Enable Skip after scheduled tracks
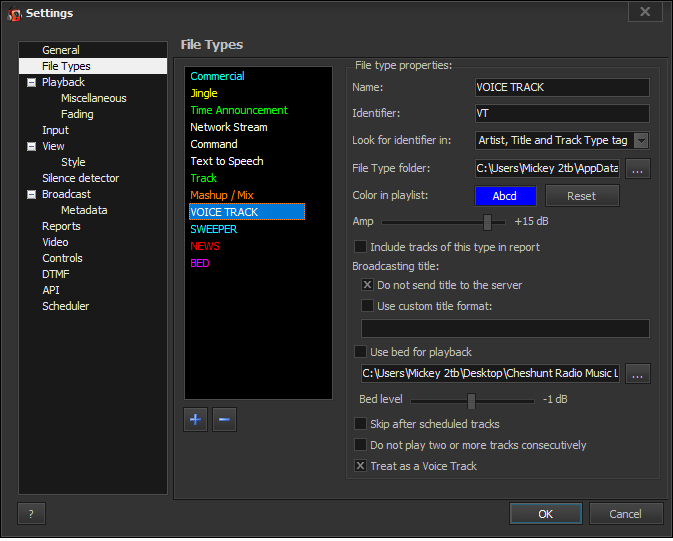The width and height of the screenshot is (673, 541). click(360, 424)
